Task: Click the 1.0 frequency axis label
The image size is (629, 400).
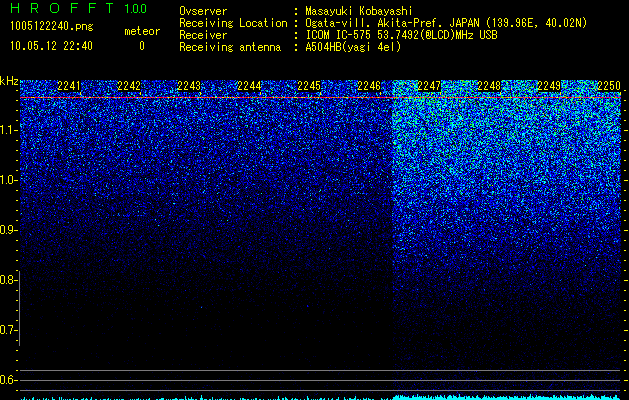Action: [x=8, y=181]
